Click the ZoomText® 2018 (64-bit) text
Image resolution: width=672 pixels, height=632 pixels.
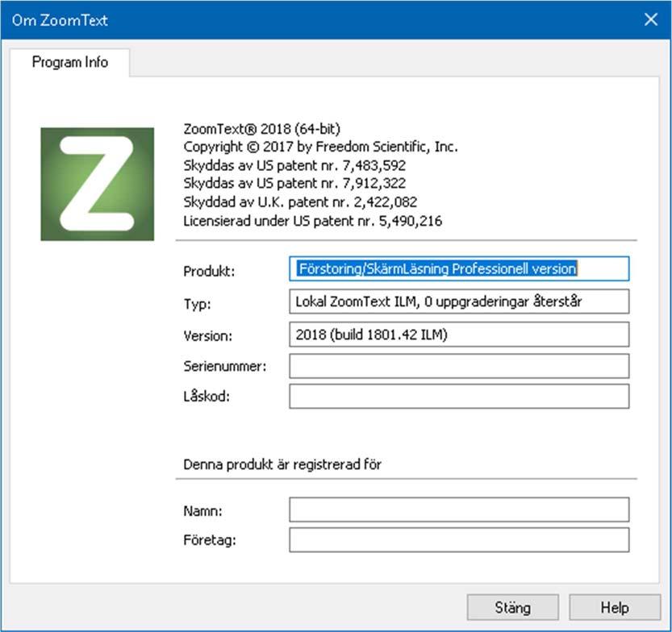pyautogui.click(x=262, y=129)
